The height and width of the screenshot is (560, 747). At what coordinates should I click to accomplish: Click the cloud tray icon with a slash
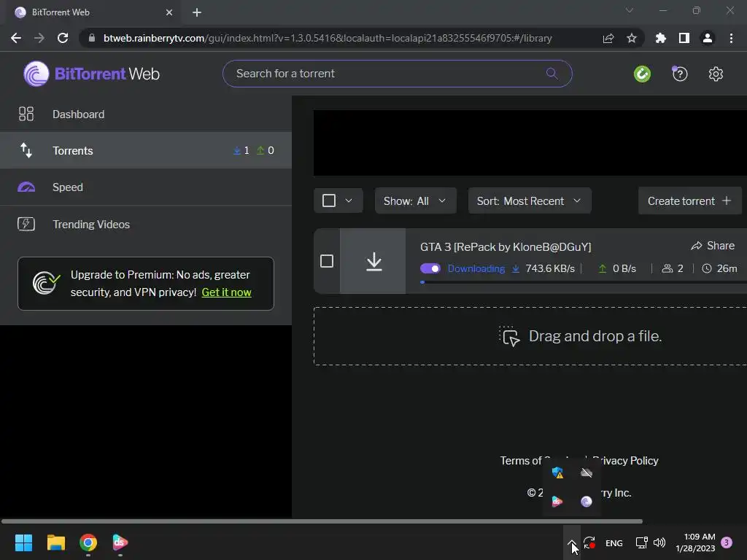pos(587,472)
